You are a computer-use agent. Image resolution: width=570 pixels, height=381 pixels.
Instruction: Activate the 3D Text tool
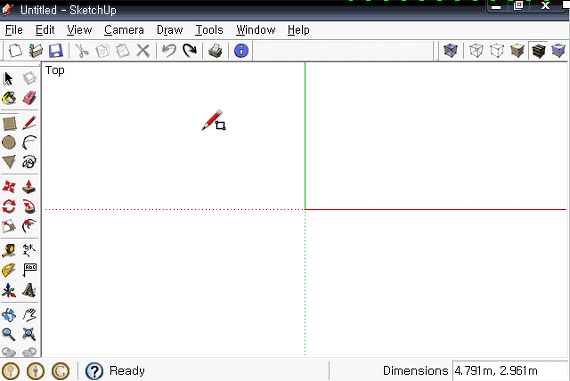click(x=29, y=290)
